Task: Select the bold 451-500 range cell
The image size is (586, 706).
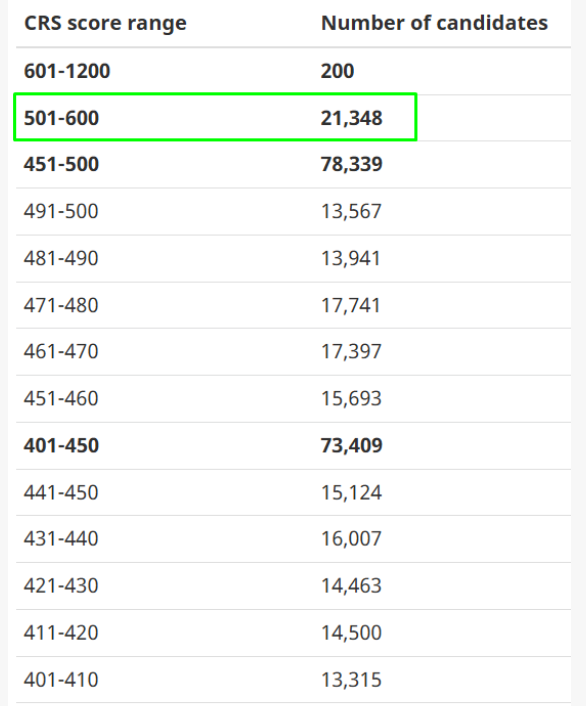Action: 61,164
